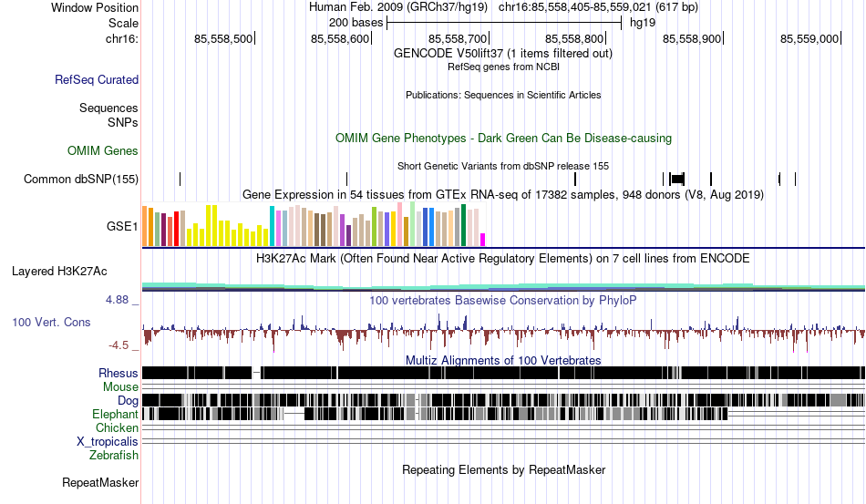The width and height of the screenshot is (866, 504).
Task: Click the Common dbSNP(155) track label
Action: 80,179
